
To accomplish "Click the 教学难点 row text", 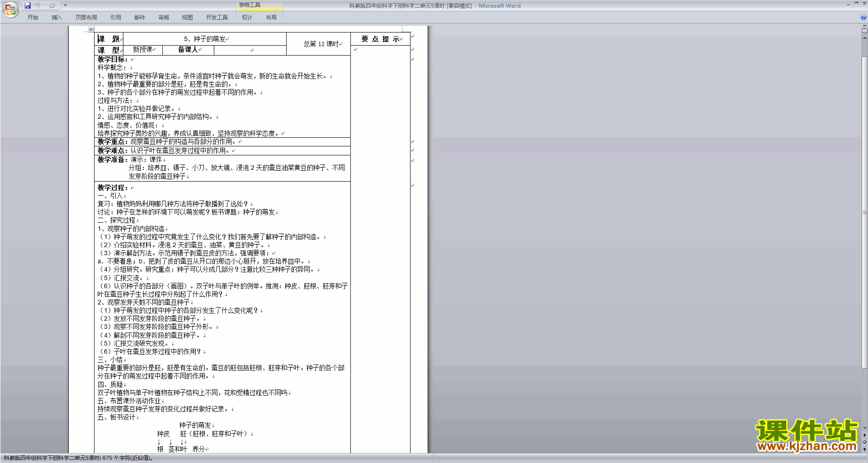I will point(163,150).
